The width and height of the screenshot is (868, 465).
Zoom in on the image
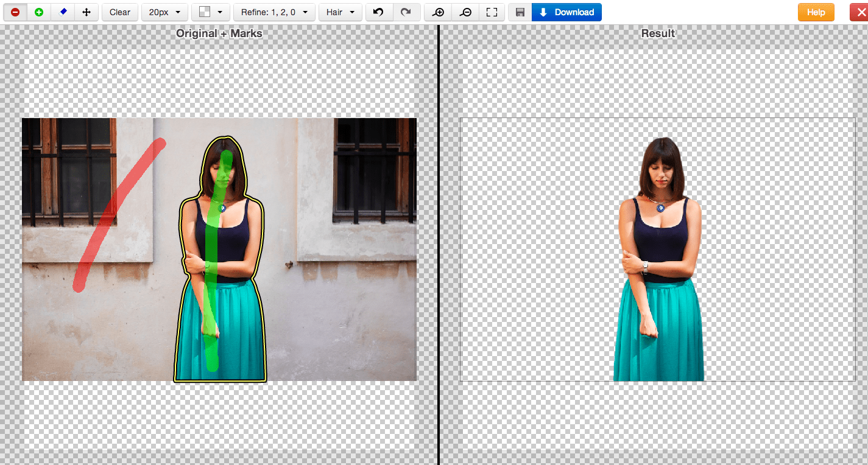438,12
